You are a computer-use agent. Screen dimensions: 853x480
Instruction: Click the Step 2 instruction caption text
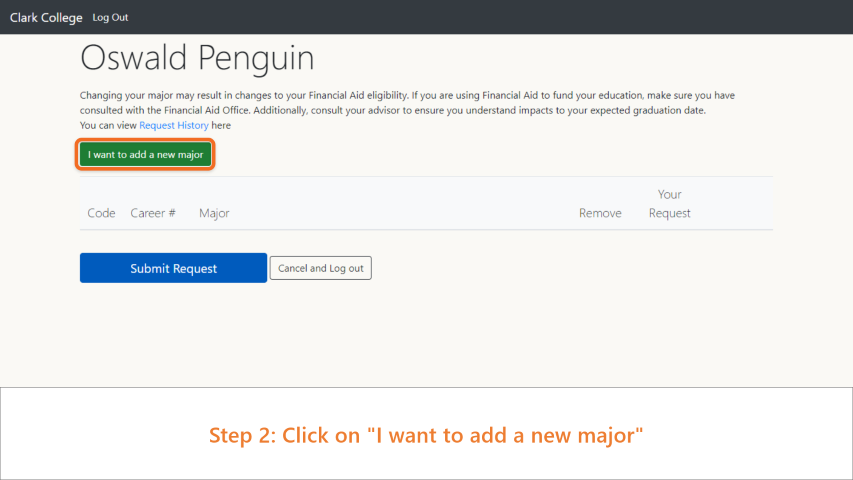(426, 435)
